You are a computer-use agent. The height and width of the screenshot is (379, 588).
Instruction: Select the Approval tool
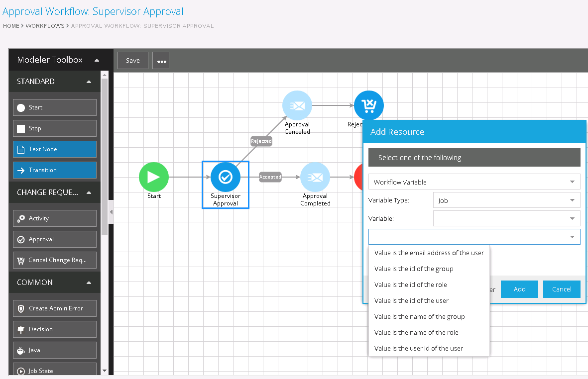[x=54, y=239]
